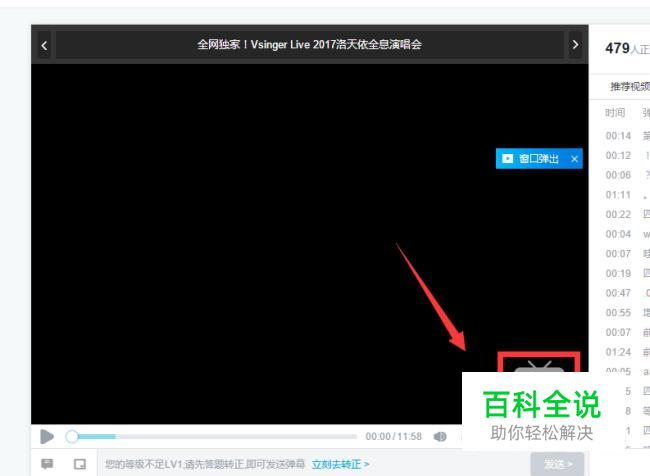
Task: Mute the volume speaker icon
Action: point(440,437)
